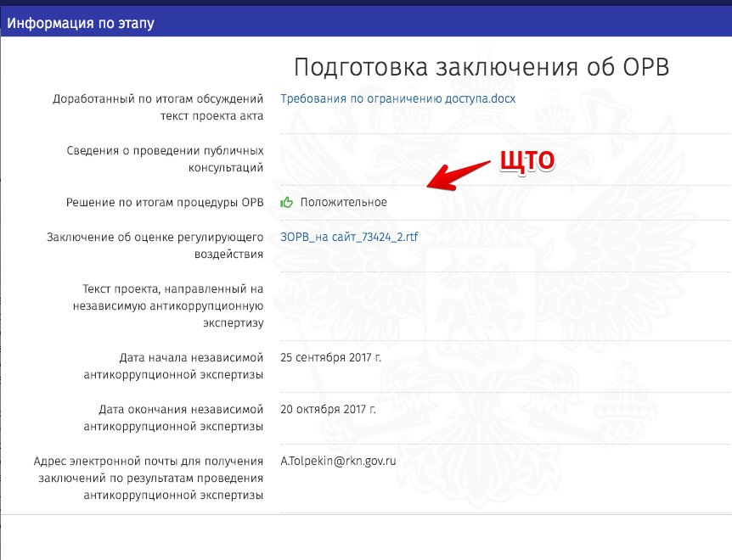Click the heading 'Подготовка заключения об ОРВ'
The image size is (732, 560).
(x=481, y=67)
